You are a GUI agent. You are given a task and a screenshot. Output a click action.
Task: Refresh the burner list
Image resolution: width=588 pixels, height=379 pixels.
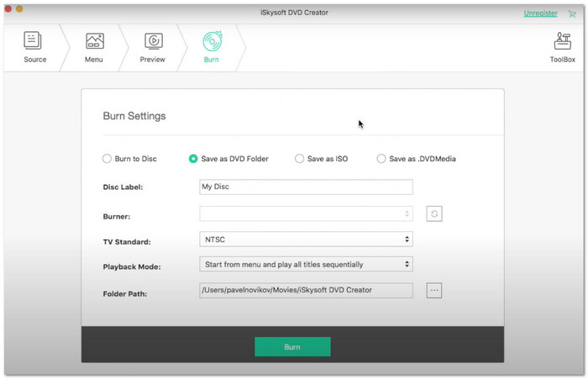(x=434, y=214)
